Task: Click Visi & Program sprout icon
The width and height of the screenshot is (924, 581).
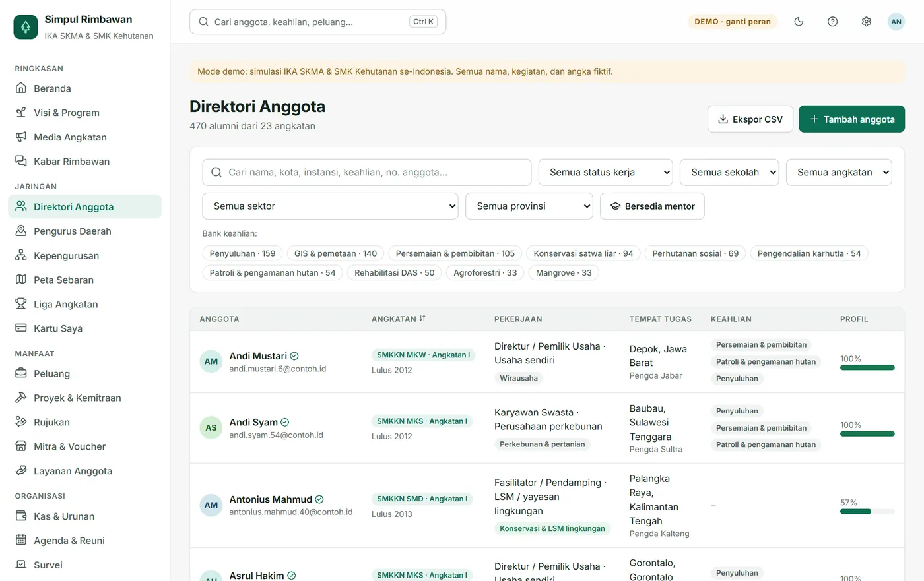Action: [x=21, y=113]
